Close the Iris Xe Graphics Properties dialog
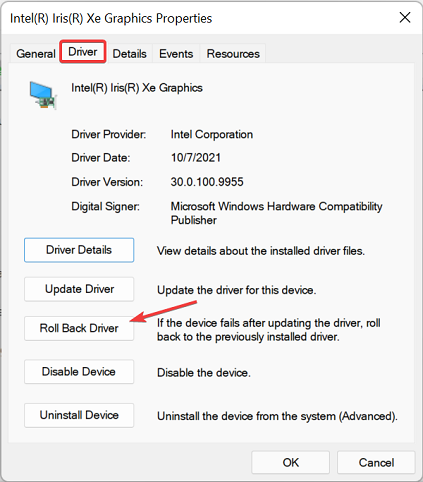The height and width of the screenshot is (482, 423). [x=405, y=17]
